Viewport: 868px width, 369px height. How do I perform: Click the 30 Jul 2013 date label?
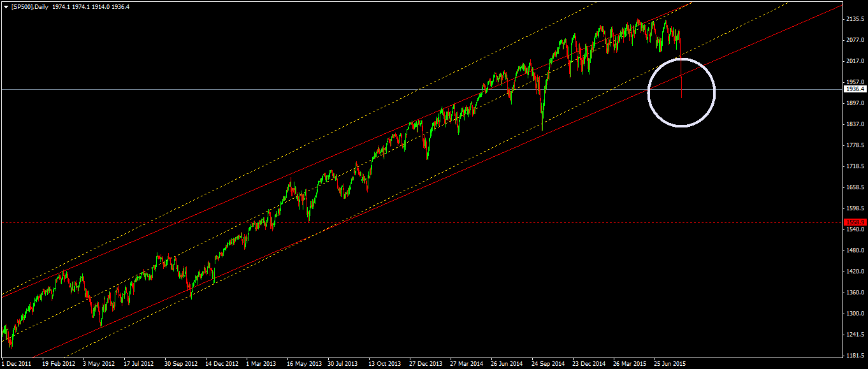[343, 364]
